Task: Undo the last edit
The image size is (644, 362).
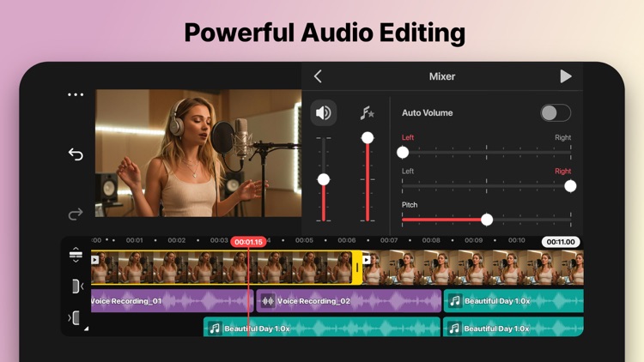Action: (x=76, y=154)
